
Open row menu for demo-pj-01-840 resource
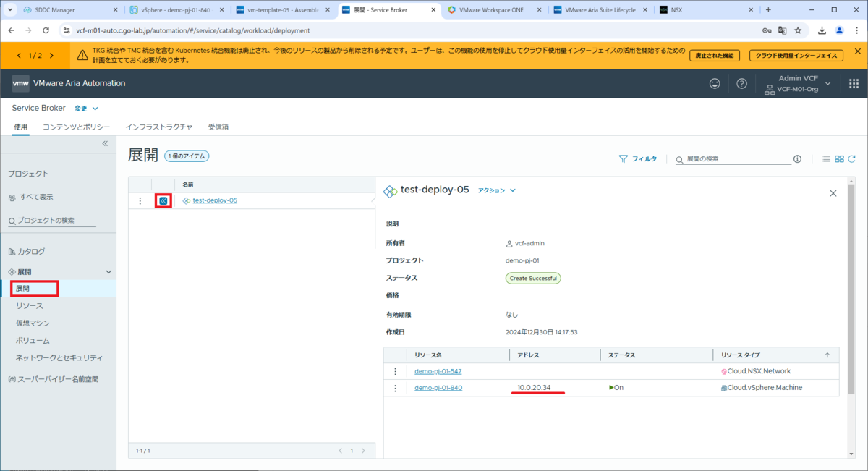pyautogui.click(x=395, y=388)
